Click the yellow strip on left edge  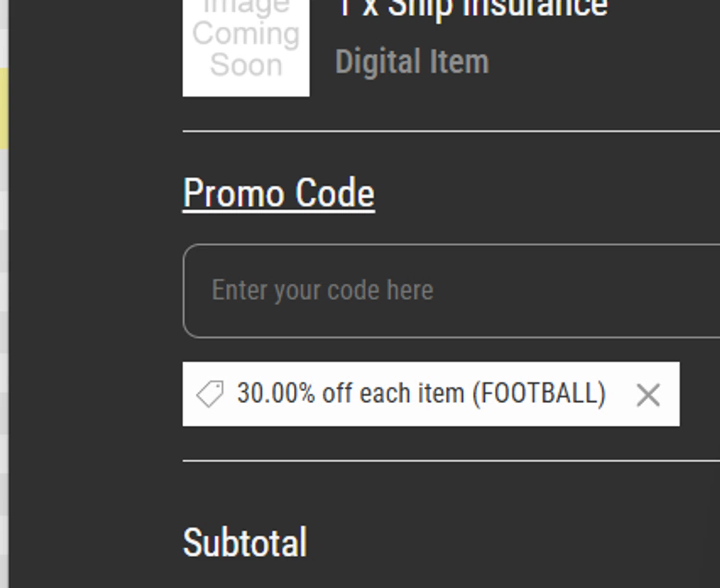pyautogui.click(x=4, y=108)
